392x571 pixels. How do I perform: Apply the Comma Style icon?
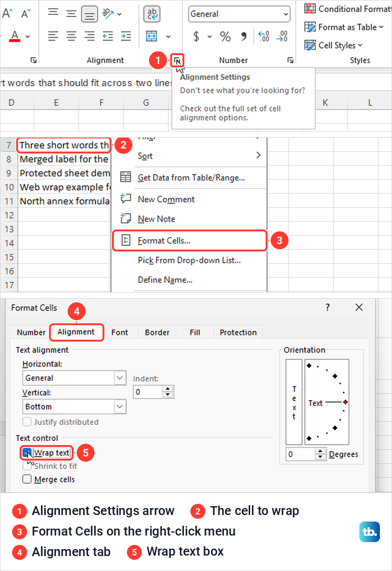244,36
